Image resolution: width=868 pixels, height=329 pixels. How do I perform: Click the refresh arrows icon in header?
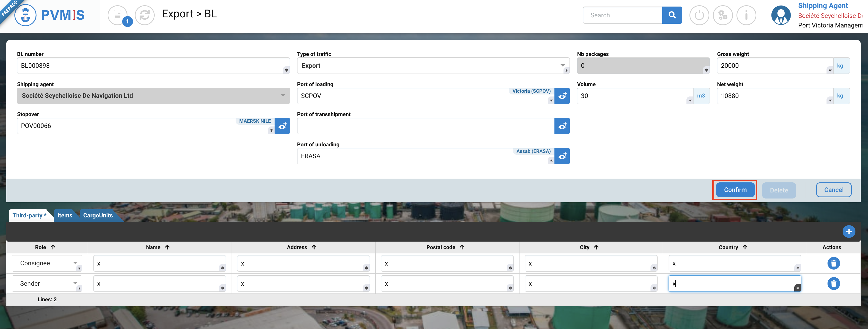click(x=145, y=15)
